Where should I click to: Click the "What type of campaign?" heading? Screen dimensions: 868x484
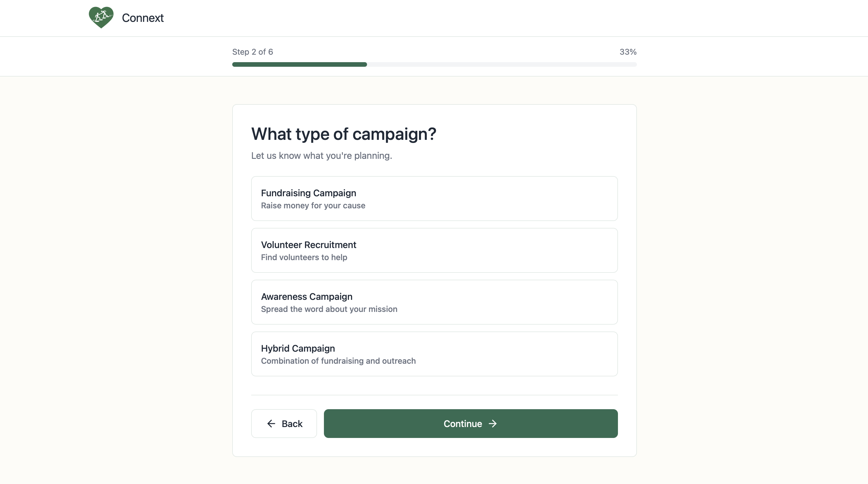343,134
